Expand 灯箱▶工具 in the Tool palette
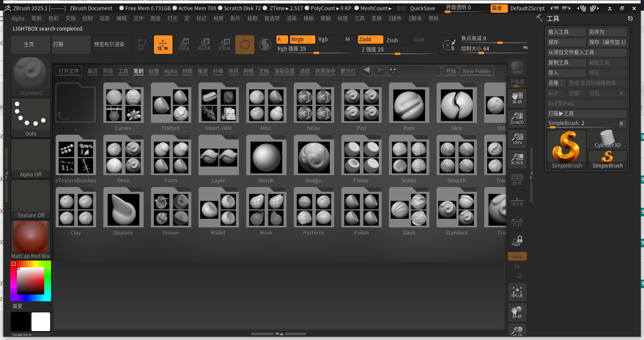Screen dimensions: 644x340 [587, 113]
